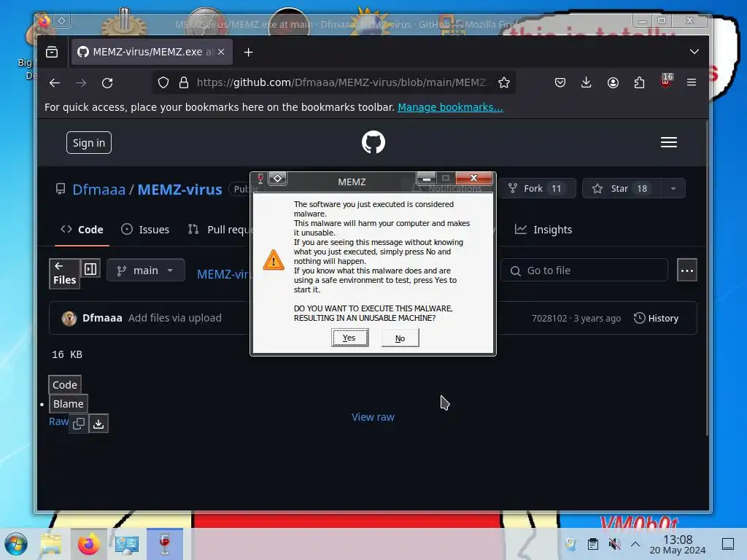Viewport: 747px width, 560px height.
Task: Select the Blame view button
Action: pyautogui.click(x=68, y=404)
